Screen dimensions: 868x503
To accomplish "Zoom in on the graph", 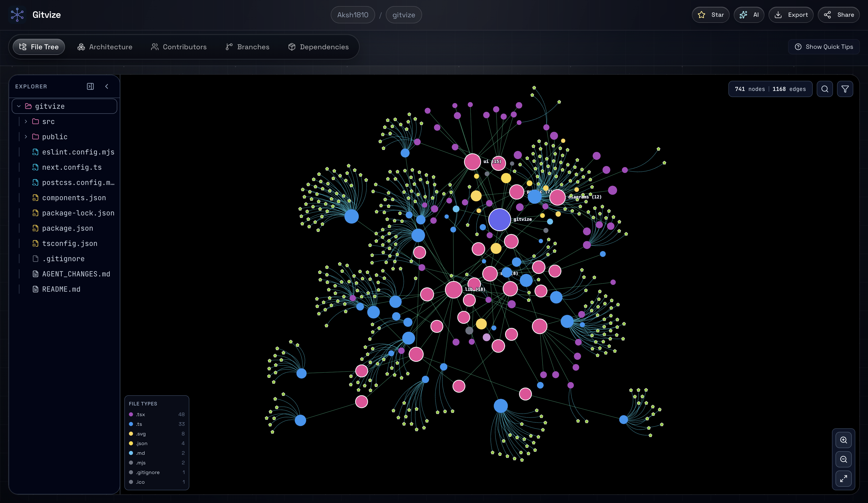I will pyautogui.click(x=844, y=440).
